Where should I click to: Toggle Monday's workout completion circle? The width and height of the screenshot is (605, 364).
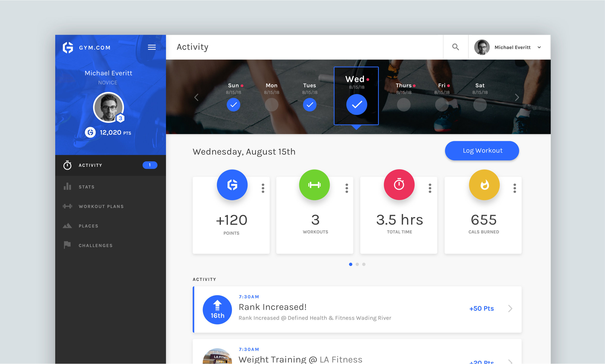click(x=272, y=105)
